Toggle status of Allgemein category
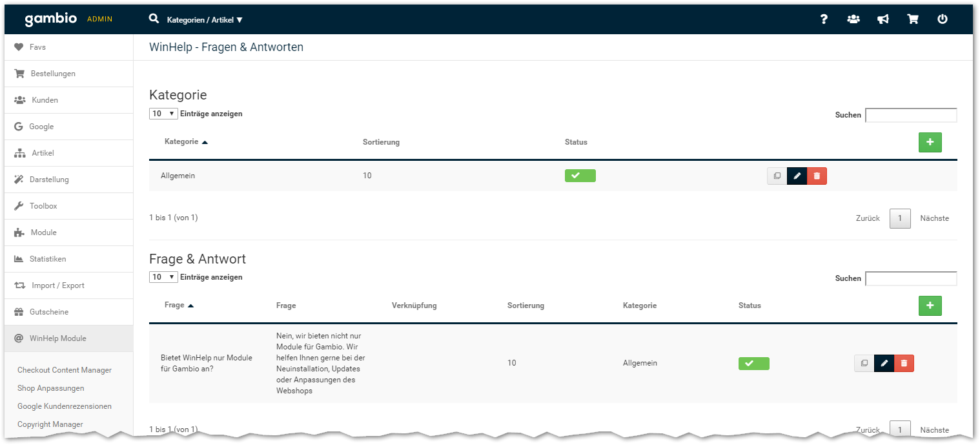Screen dimensions: 980x445 click(580, 176)
